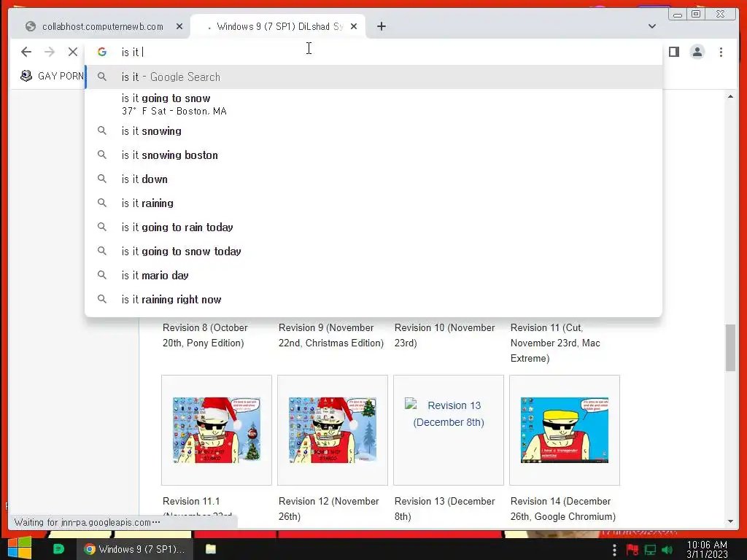Open the side panel icon

pos(673,52)
